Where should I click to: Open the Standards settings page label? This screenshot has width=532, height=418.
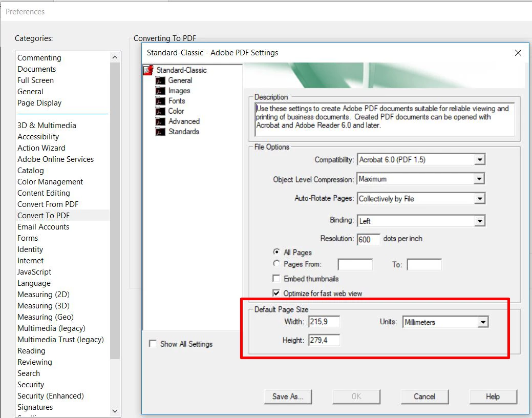pos(183,132)
